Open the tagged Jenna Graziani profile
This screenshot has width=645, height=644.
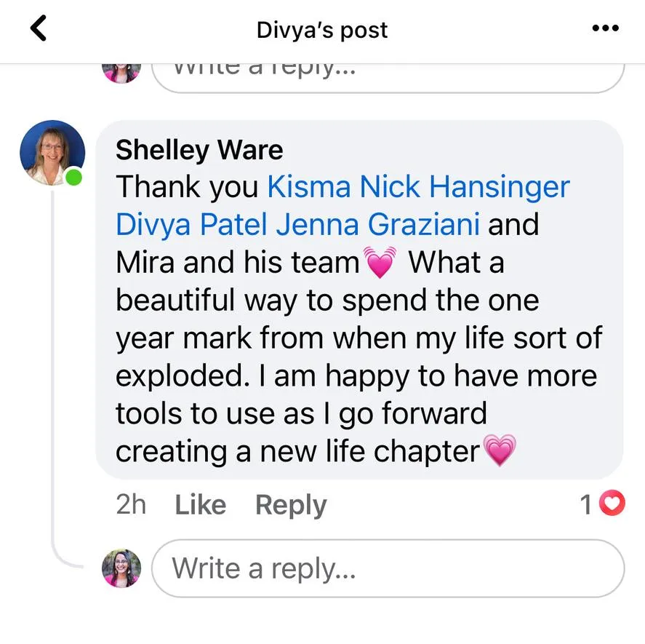378,225
